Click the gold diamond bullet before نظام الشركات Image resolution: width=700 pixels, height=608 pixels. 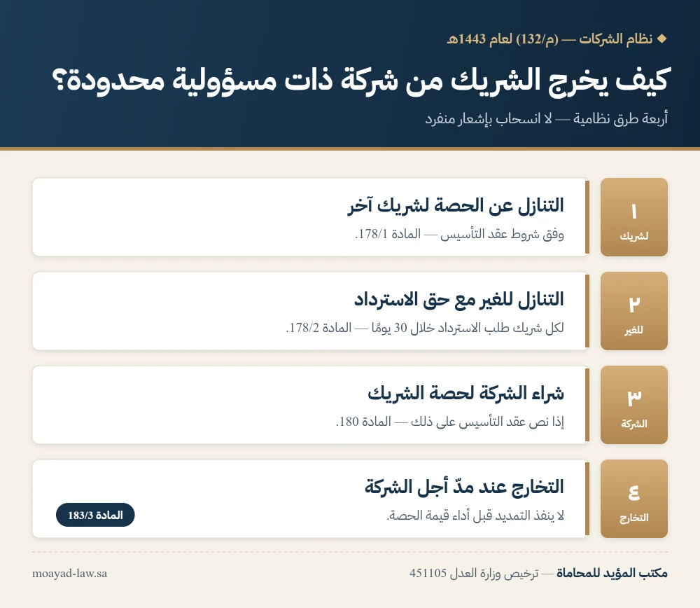(x=662, y=39)
